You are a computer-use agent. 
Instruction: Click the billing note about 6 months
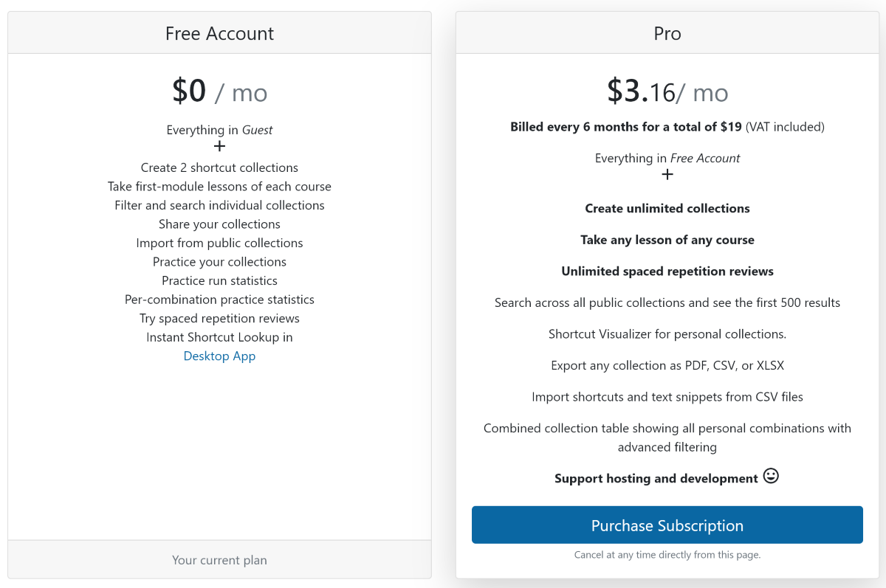coord(667,127)
